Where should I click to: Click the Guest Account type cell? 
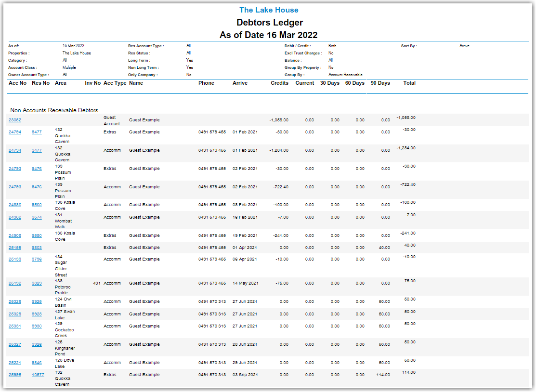[111, 121]
